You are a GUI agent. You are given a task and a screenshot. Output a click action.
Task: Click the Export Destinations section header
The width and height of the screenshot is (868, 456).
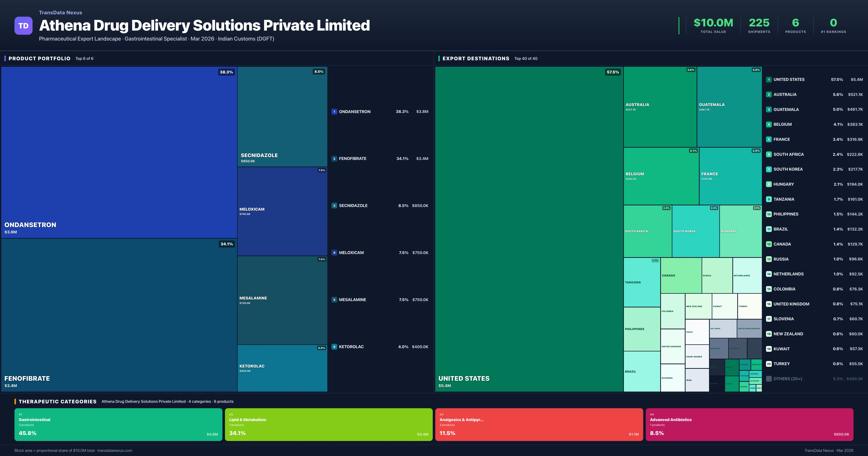pos(475,59)
